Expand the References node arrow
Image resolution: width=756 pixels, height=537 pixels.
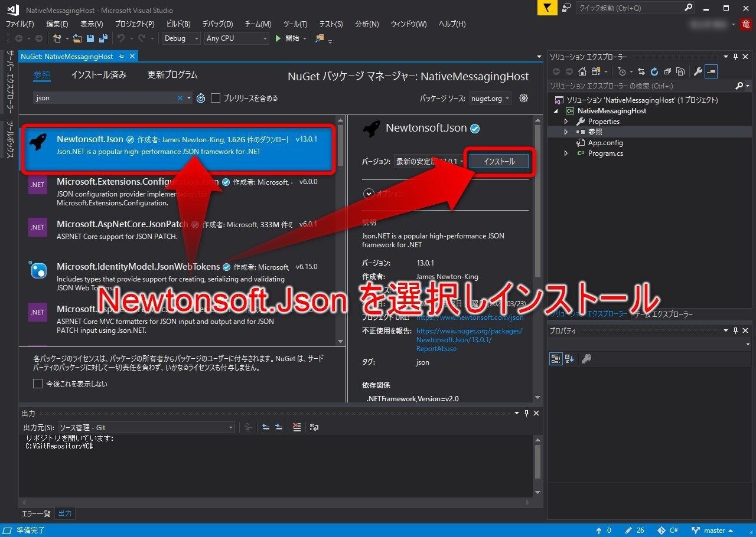point(566,132)
